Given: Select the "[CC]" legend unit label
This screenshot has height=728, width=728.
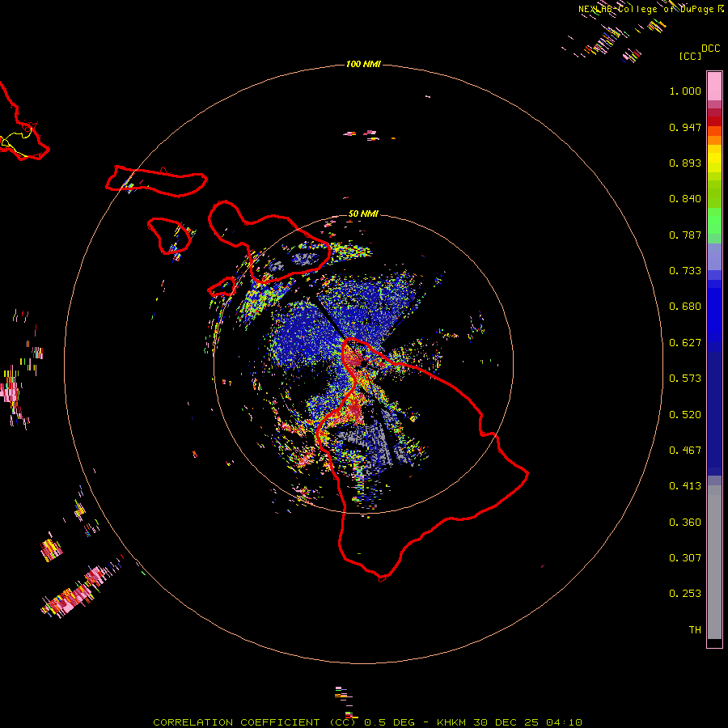Looking at the screenshot, I should (691, 56).
